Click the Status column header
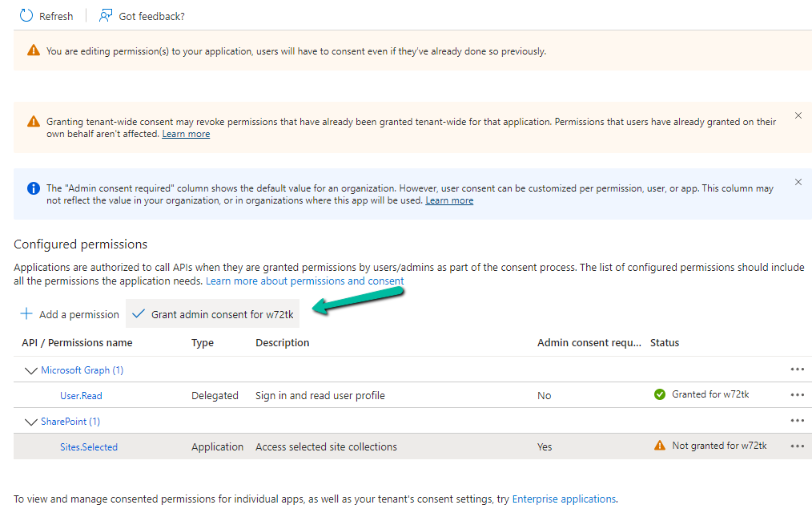This screenshot has height=525, width=812. pyautogui.click(x=665, y=343)
